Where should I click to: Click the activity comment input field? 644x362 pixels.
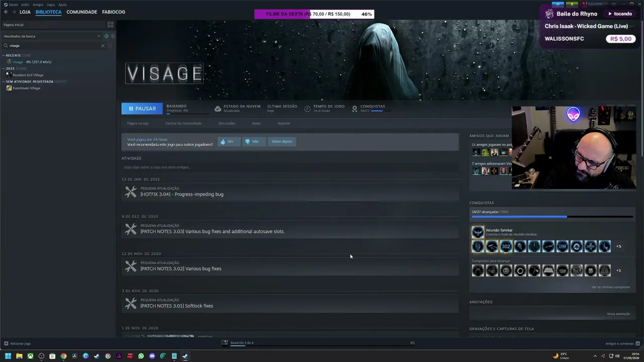pyautogui.click(x=290, y=167)
